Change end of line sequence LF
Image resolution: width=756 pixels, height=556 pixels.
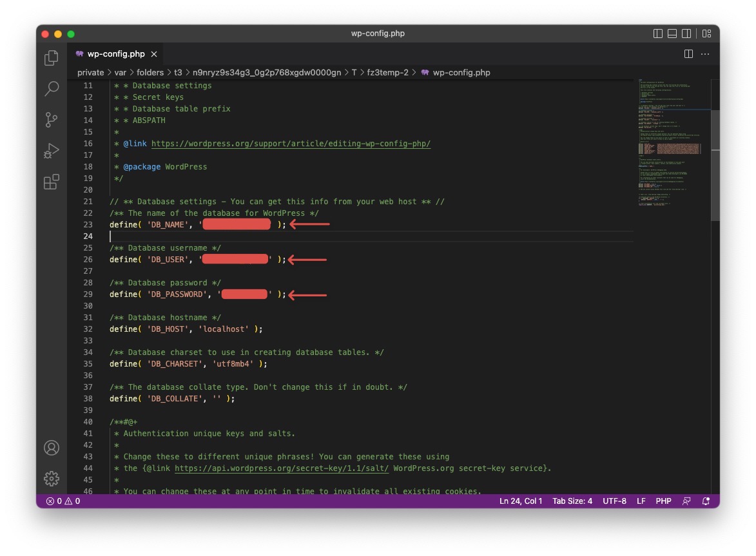point(641,501)
